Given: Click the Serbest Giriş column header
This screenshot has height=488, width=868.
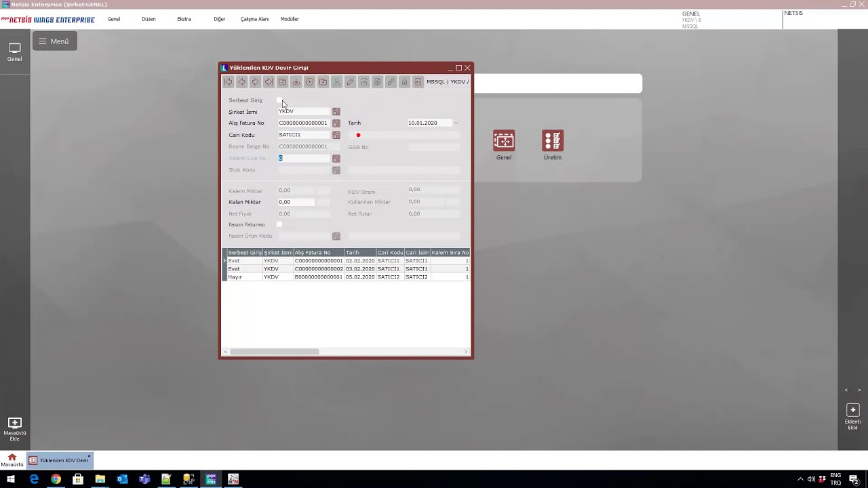Looking at the screenshot, I should (x=245, y=253).
